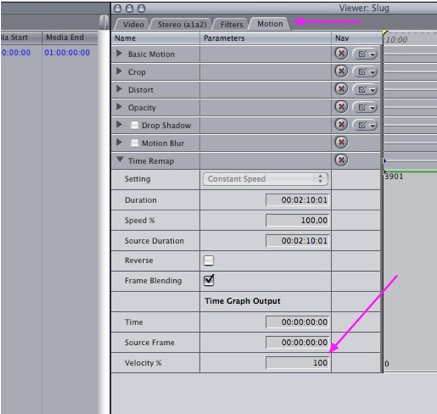Collapse the Time Remap section
The image size is (437, 414).
(x=120, y=160)
